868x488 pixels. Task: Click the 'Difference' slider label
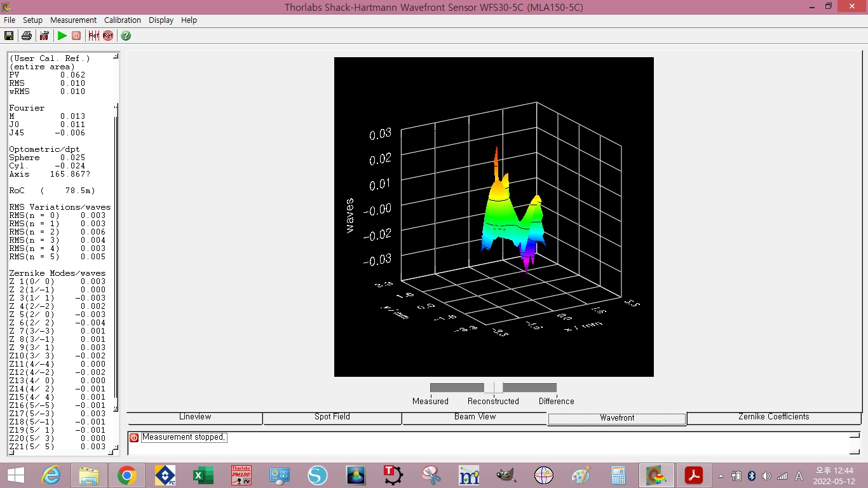556,401
